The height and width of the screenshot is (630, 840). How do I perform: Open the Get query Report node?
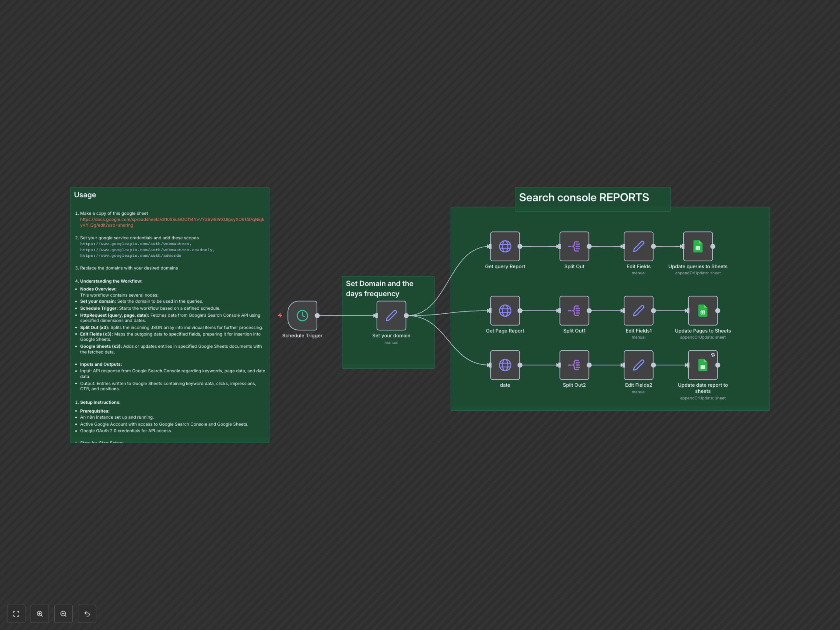click(x=505, y=246)
